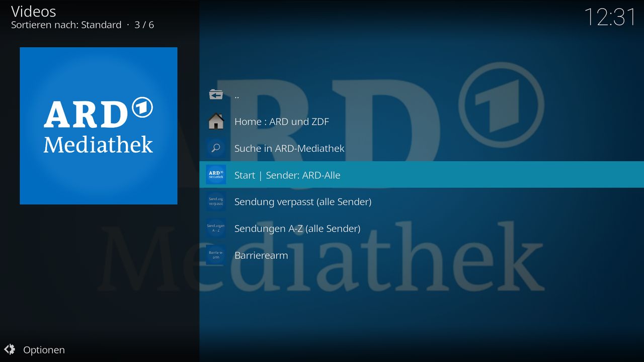Click the Sendung verpasst row icon

pos(216,202)
